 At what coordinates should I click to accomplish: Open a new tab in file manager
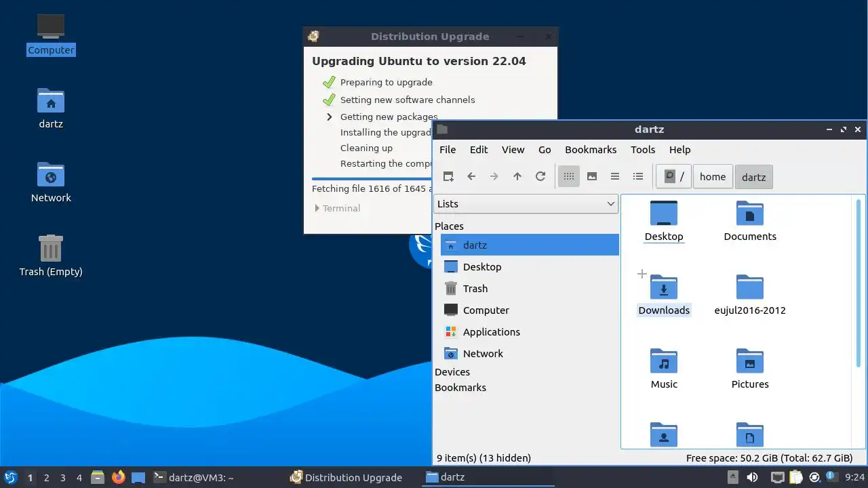click(448, 176)
